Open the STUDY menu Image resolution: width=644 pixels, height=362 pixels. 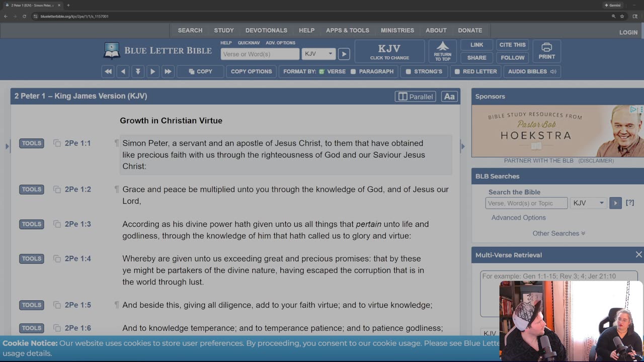[x=224, y=30]
